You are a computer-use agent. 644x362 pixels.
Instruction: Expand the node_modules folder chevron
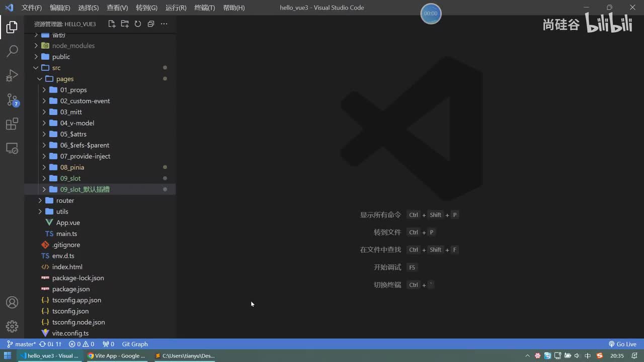pyautogui.click(x=36, y=46)
